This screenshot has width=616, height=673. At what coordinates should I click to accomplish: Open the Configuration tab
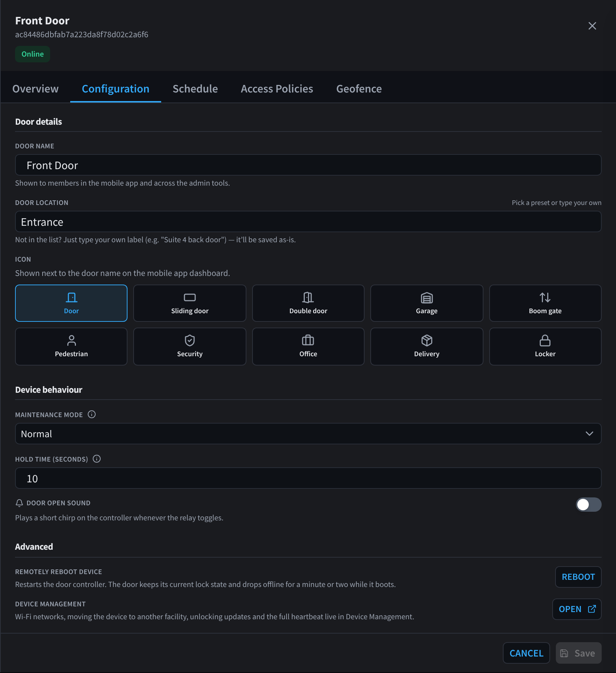coord(116,89)
